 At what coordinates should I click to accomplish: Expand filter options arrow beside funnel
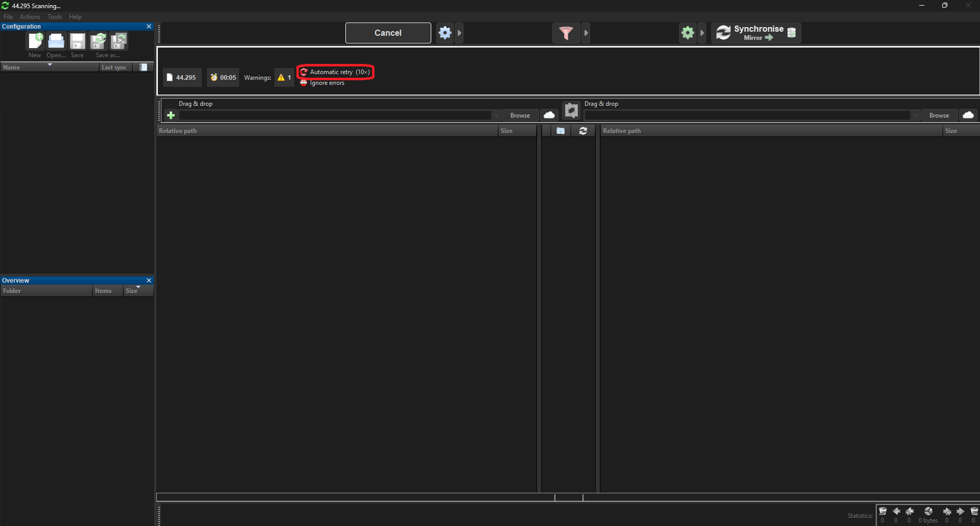tap(586, 33)
